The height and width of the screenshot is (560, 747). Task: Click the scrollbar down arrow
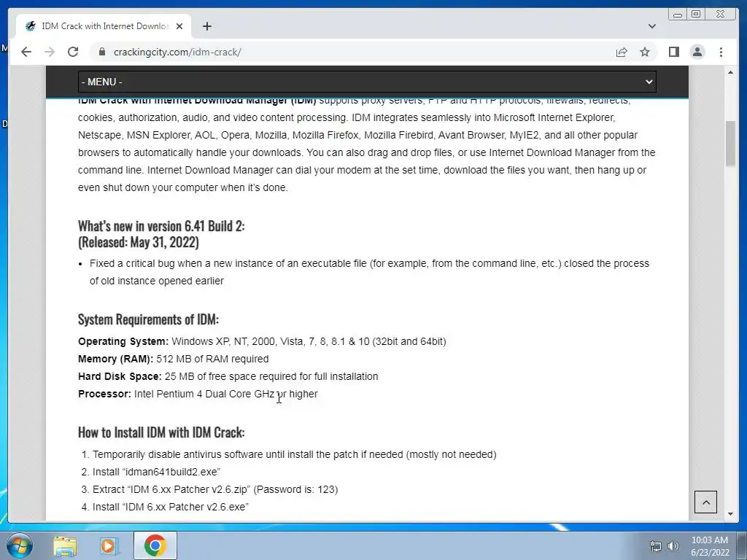730,514
